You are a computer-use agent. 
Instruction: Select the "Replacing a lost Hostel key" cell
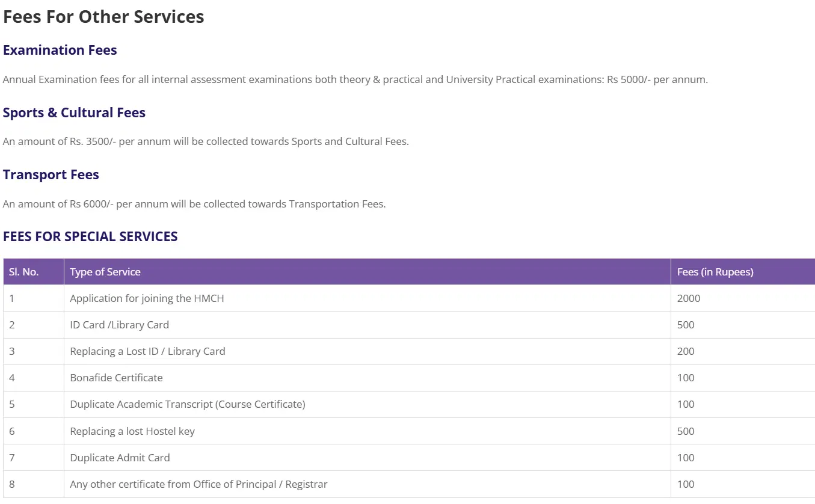[x=132, y=431]
